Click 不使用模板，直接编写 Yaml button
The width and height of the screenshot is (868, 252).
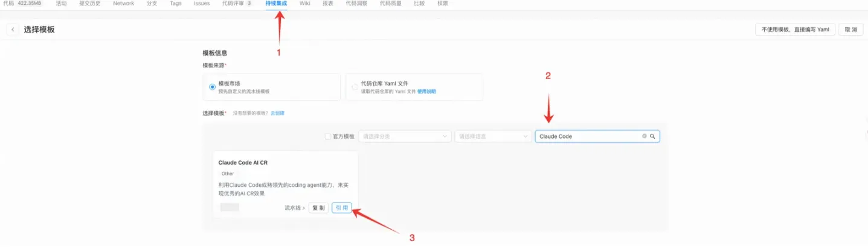(x=795, y=30)
